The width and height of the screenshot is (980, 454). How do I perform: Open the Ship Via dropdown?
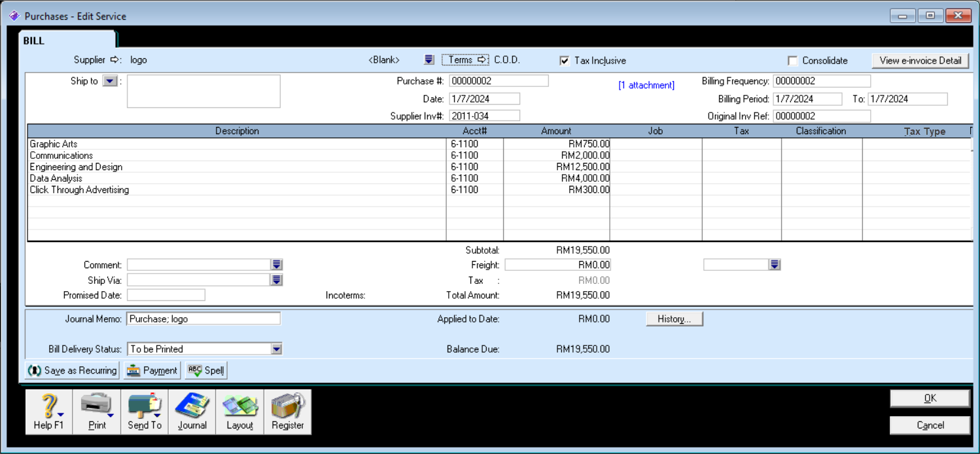pyautogui.click(x=277, y=280)
